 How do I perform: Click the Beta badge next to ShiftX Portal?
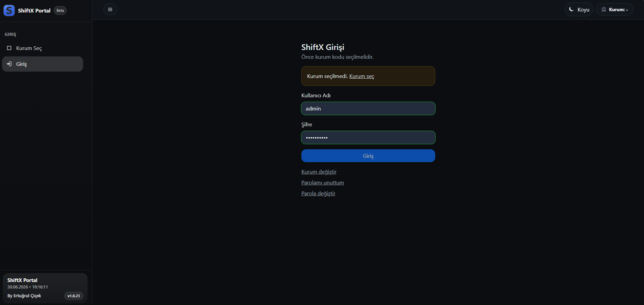pos(60,10)
